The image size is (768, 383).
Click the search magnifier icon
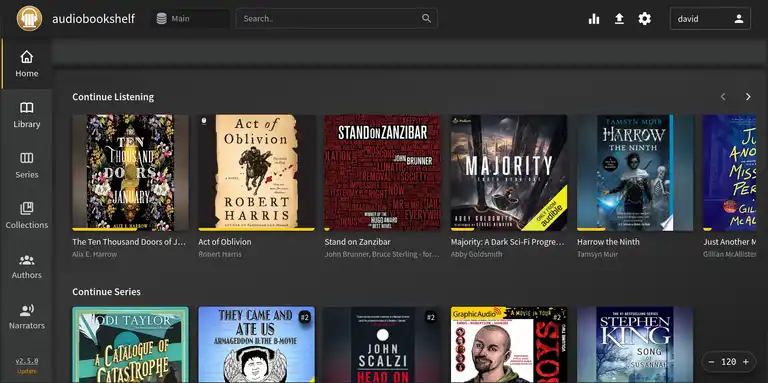tap(427, 19)
